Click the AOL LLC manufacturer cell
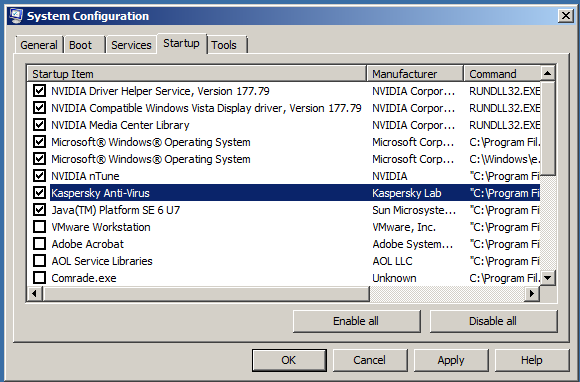Screen dimensions: 580x382 coord(392,261)
